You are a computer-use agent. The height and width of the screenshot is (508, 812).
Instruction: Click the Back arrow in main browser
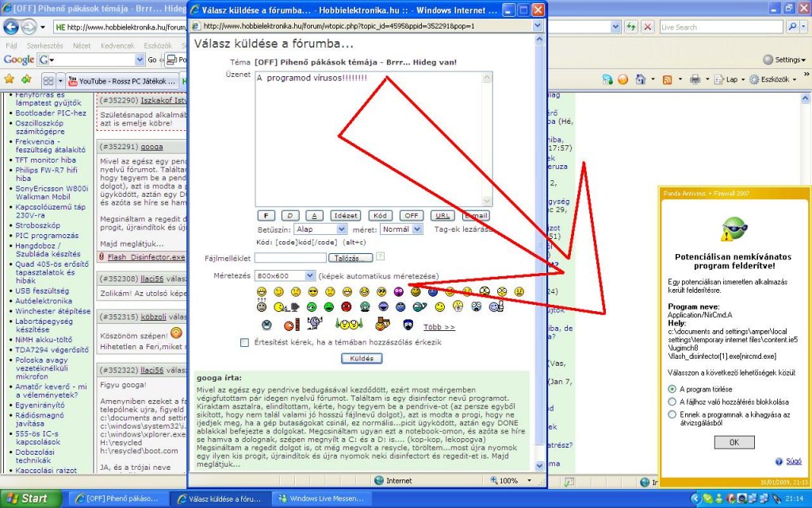11,27
